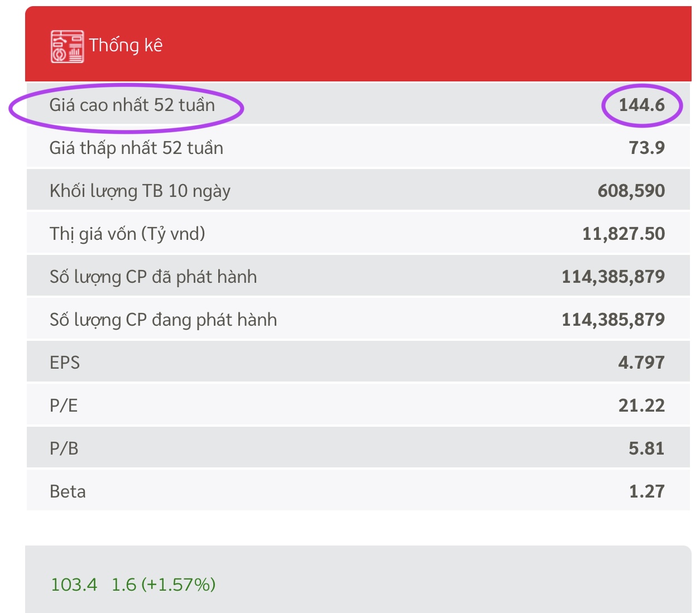Select the Giá cao nhất 52 tuần label
This screenshot has height=613, width=700.
[132, 105]
